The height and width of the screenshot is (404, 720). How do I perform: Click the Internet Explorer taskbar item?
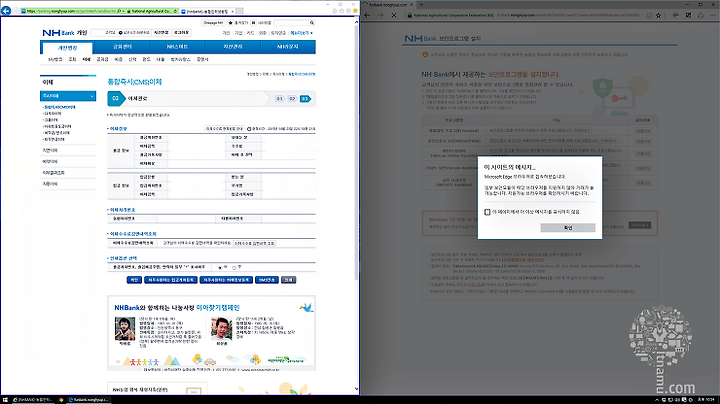point(32,400)
